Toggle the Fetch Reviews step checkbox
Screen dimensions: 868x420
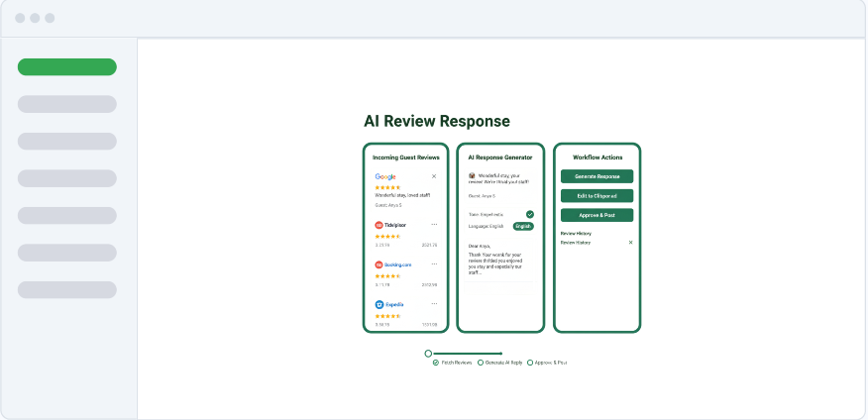(x=436, y=363)
